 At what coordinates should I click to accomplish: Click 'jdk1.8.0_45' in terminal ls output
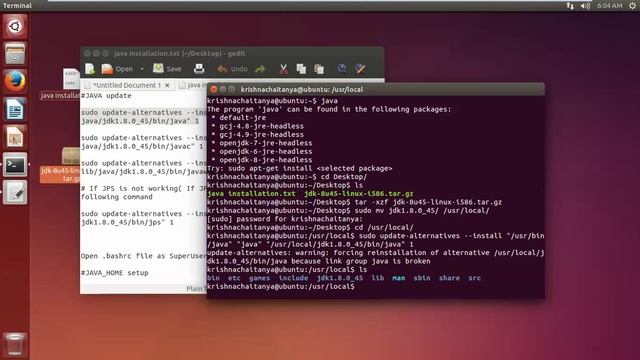(x=340, y=278)
